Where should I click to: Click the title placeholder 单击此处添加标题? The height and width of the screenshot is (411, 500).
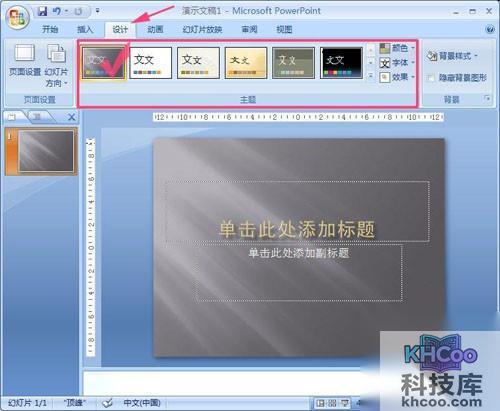297,212
